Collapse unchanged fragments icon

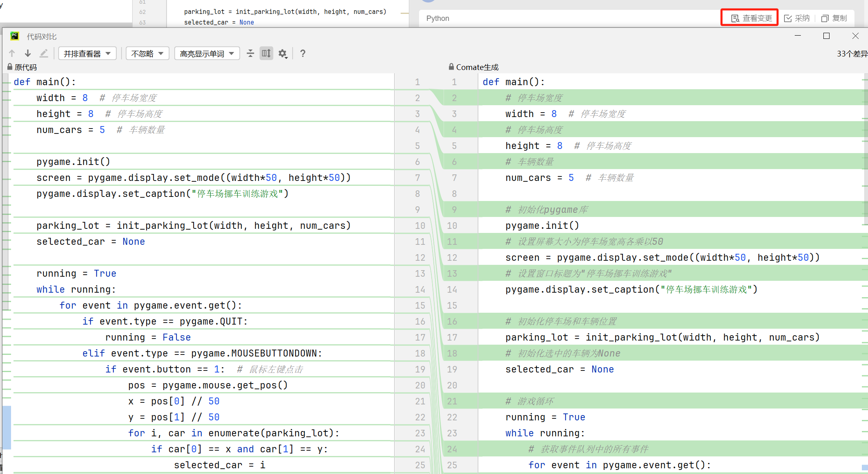tap(250, 53)
